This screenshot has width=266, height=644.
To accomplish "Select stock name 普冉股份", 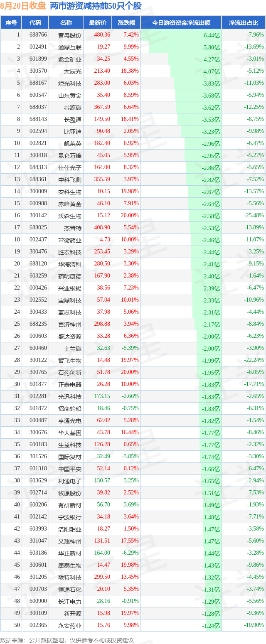I will (x=70, y=35).
